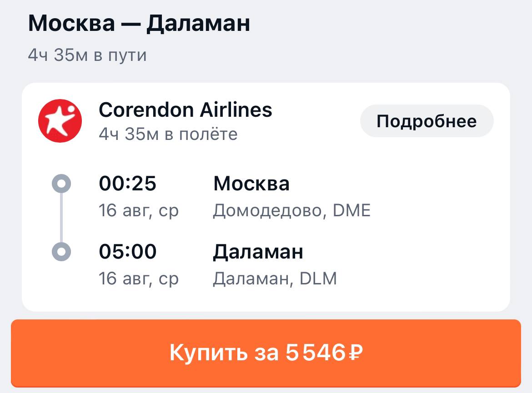Screen dimensions: 532x393
Task: Select the Москва departure city name
Action: click(x=251, y=184)
